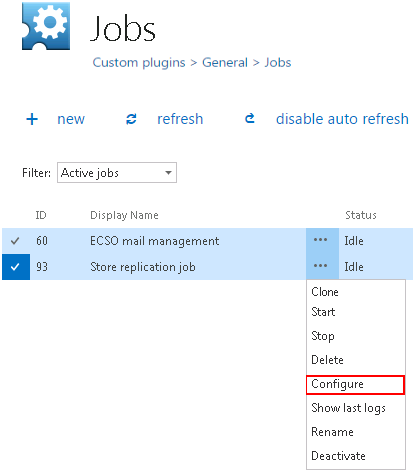Click the plus icon for new job
Viewport: 413px width, 473px height.
pyautogui.click(x=32, y=119)
